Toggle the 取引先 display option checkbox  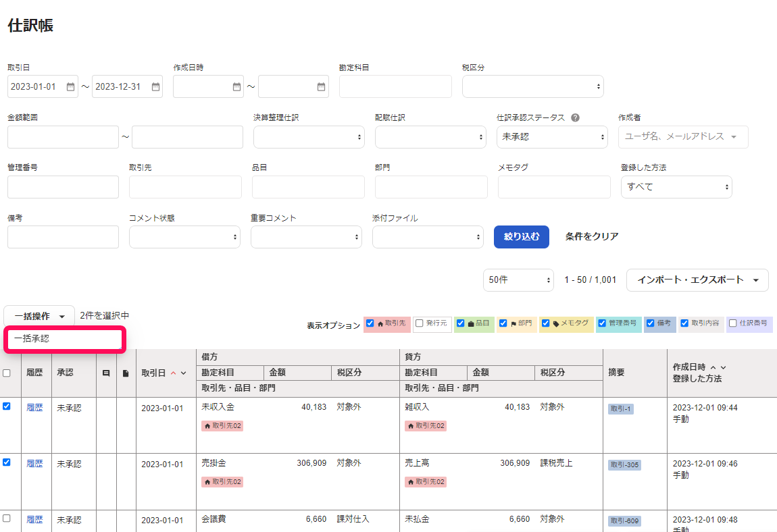370,323
